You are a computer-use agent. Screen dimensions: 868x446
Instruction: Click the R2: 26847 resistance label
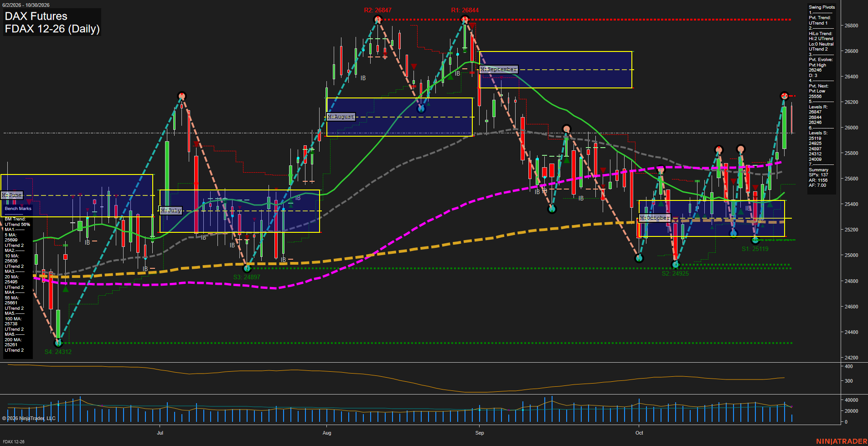click(377, 10)
